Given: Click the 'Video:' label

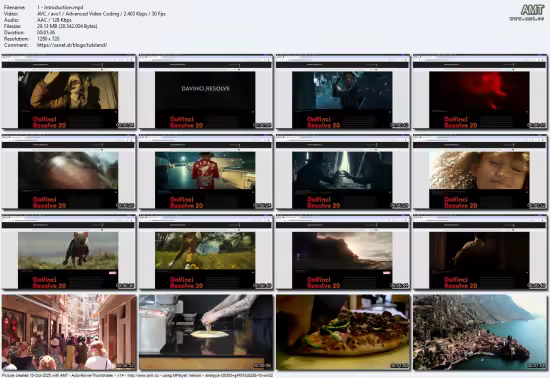Looking at the screenshot, I should pyautogui.click(x=11, y=14).
